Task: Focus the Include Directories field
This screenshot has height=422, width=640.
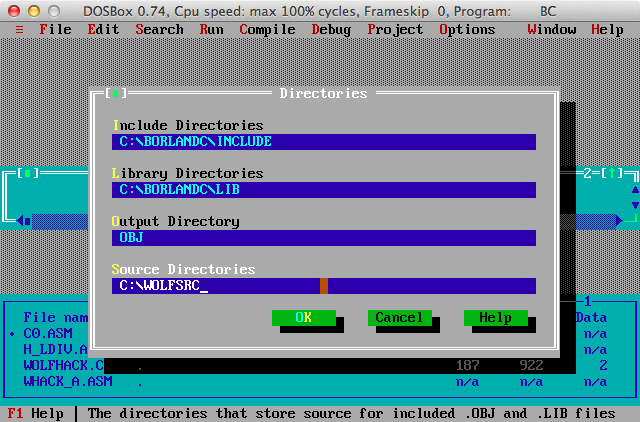Action: 324,142
